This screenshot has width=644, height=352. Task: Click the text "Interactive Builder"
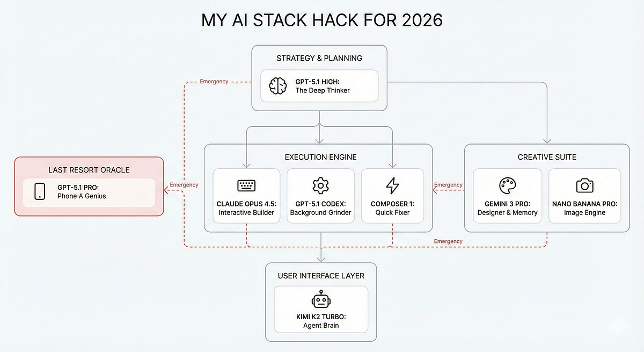point(246,213)
